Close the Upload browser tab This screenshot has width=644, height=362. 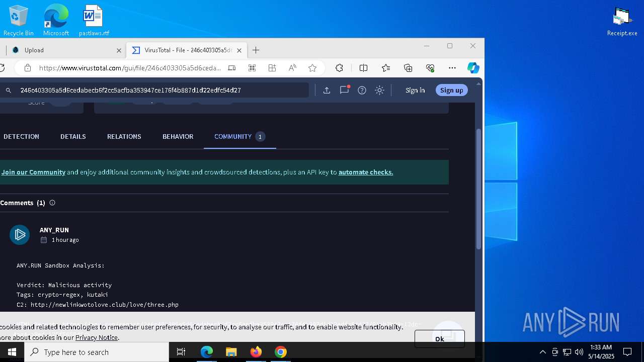pos(119,50)
